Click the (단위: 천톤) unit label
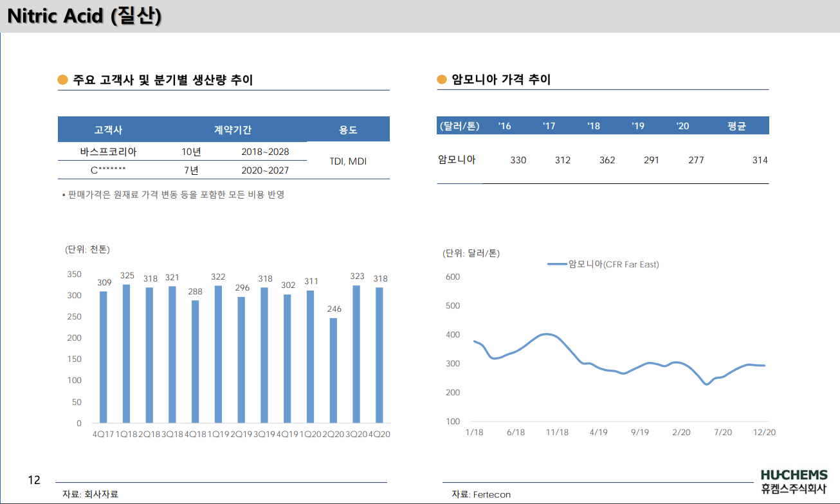840x504 pixels. [x=87, y=249]
